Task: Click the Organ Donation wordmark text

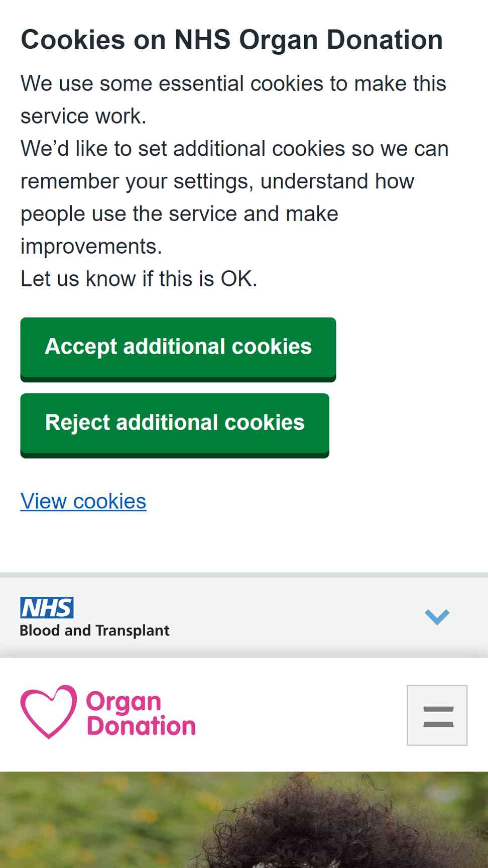Action: pyautogui.click(x=141, y=713)
